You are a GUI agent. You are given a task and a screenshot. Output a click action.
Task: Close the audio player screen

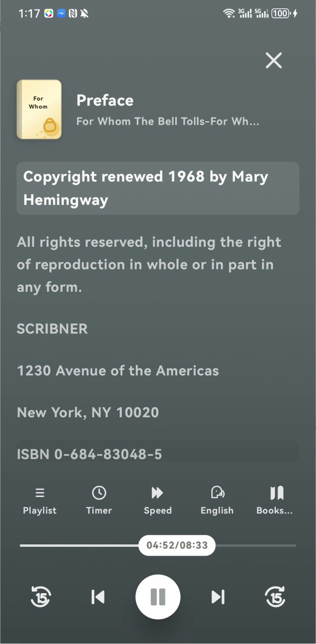[274, 60]
